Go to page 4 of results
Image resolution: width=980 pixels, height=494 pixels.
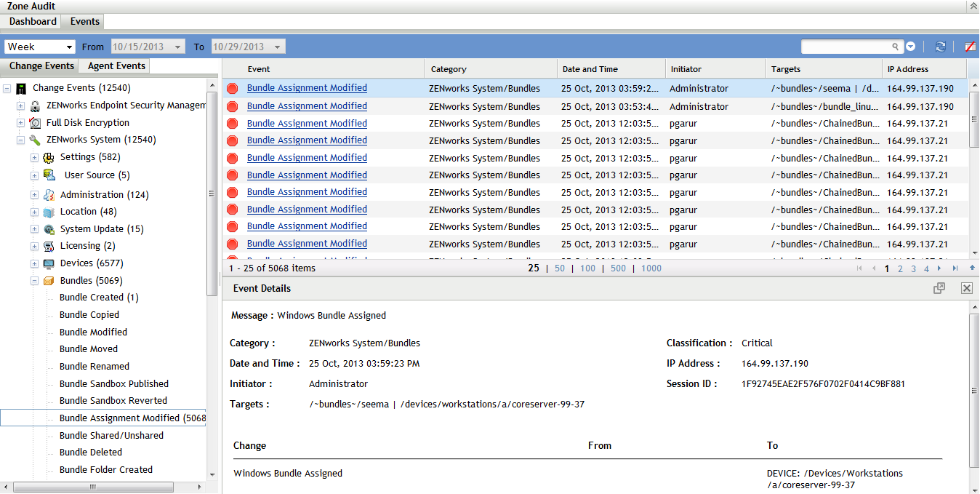click(926, 268)
